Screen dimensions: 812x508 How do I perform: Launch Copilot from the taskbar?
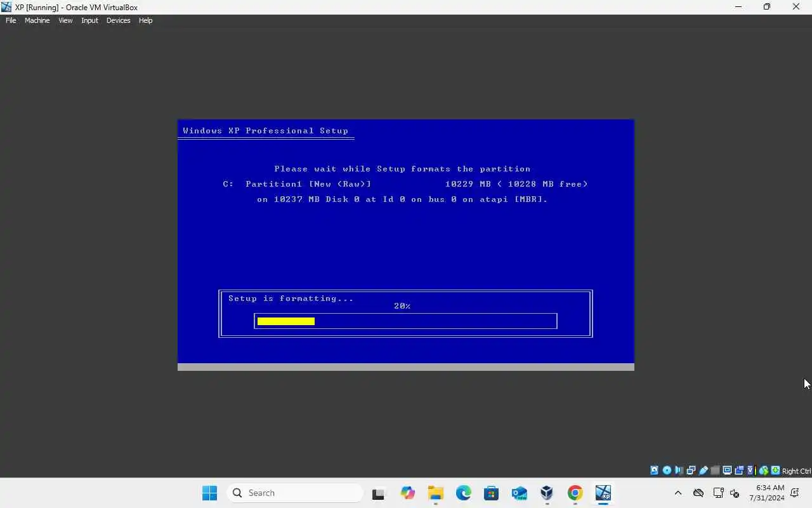[x=407, y=493]
